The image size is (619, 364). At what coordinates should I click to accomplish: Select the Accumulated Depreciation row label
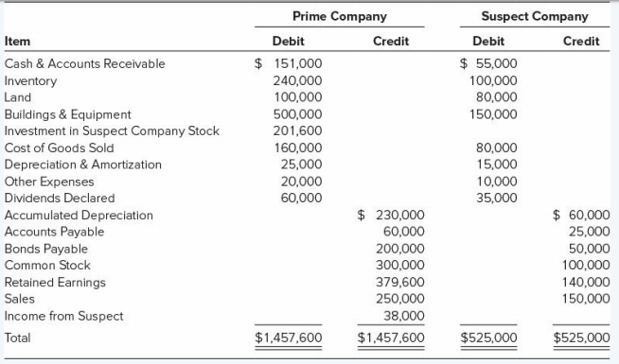click(x=79, y=216)
